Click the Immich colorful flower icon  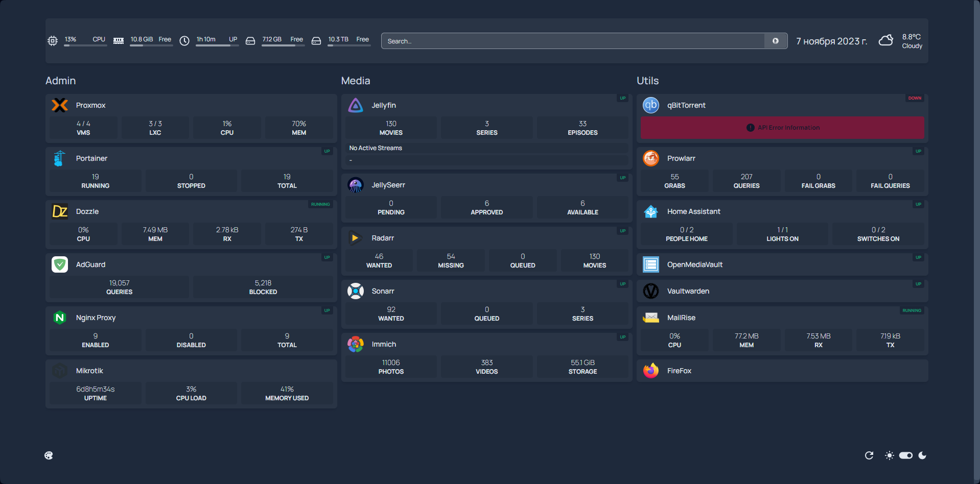356,344
